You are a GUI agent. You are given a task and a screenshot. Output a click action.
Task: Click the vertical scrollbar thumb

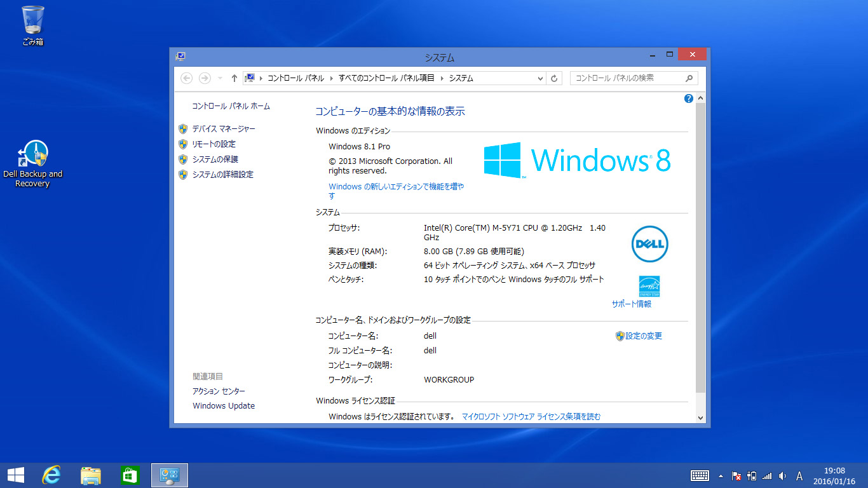[x=701, y=248]
